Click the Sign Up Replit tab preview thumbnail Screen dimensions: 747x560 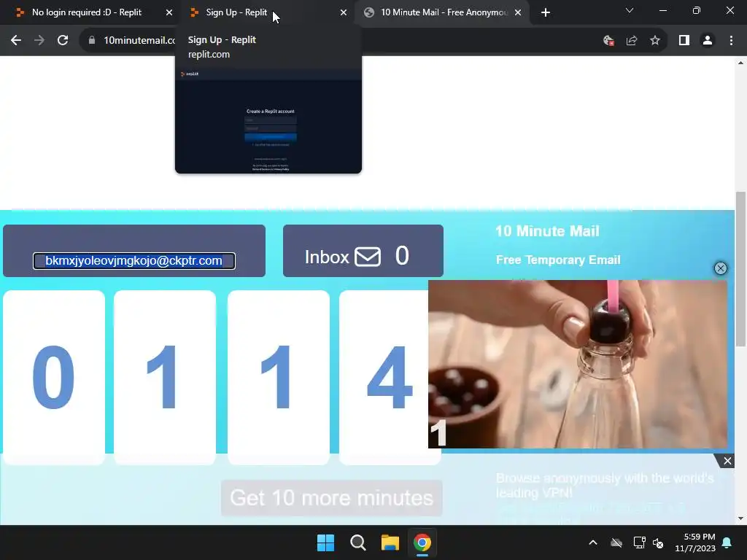(268, 121)
